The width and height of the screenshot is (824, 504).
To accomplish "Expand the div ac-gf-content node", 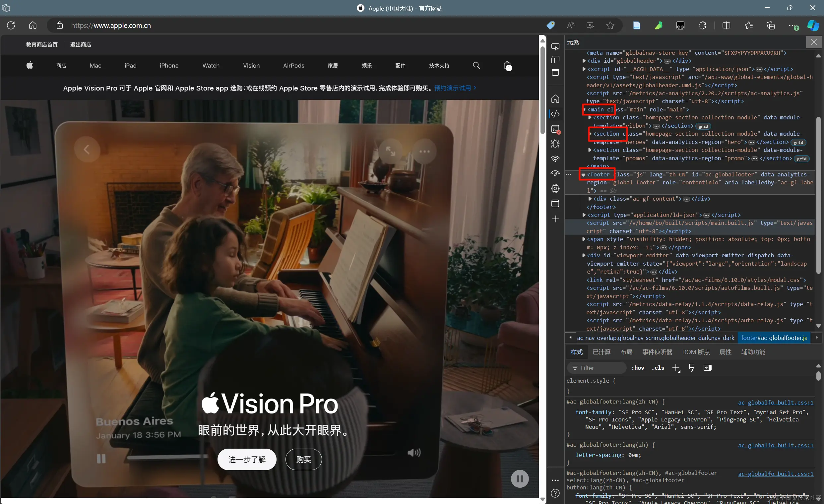I will pyautogui.click(x=590, y=199).
